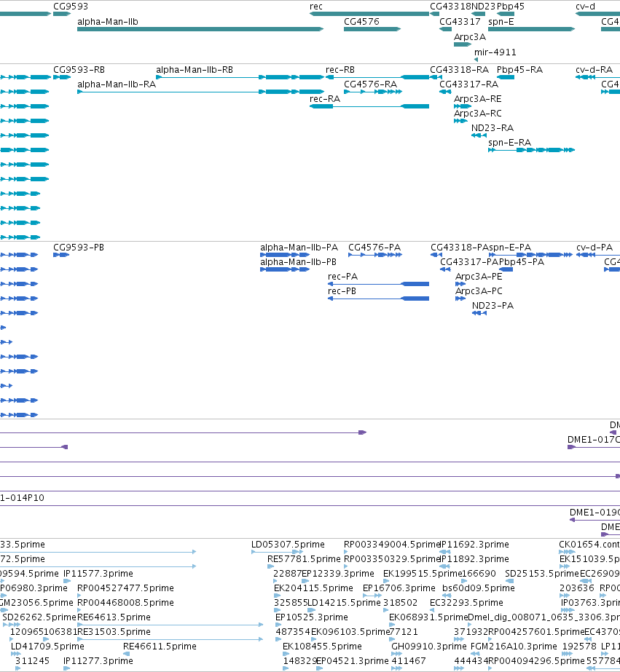Click the ND23-RA transcript label
This screenshot has height=672, width=620.
coord(493,128)
